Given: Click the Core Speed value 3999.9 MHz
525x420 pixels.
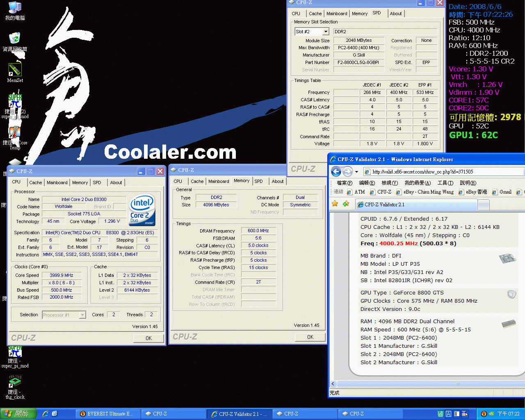Looking at the screenshot, I should coord(62,275).
